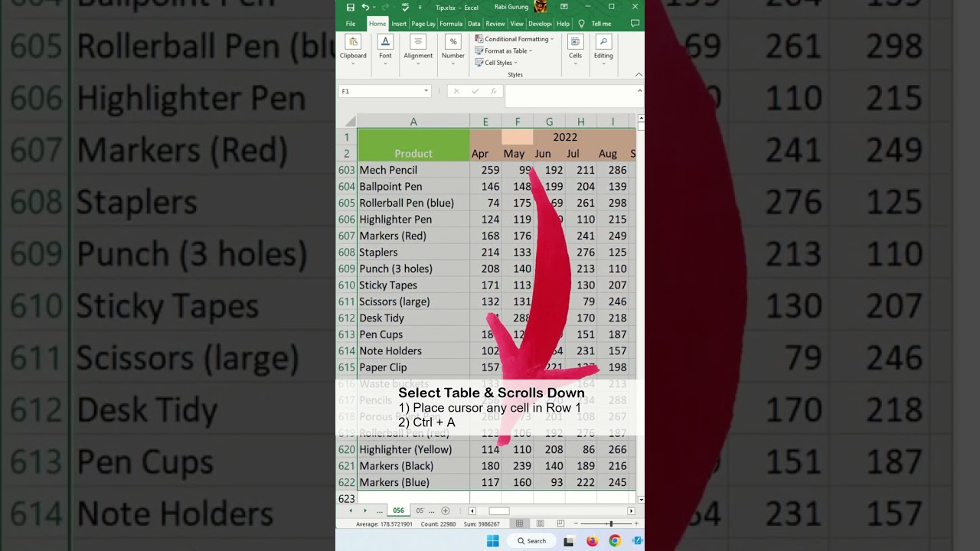Click the Select All corner triangle
Screen dimensions: 980x551
click(349, 122)
